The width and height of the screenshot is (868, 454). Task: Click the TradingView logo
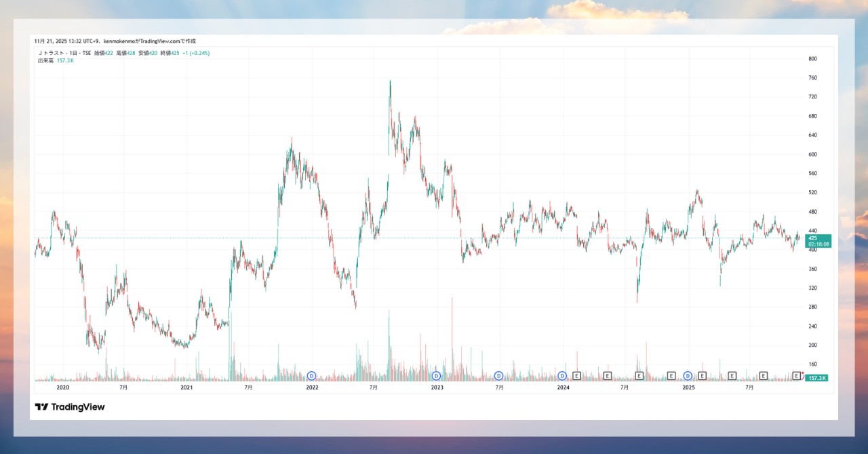[x=70, y=407]
